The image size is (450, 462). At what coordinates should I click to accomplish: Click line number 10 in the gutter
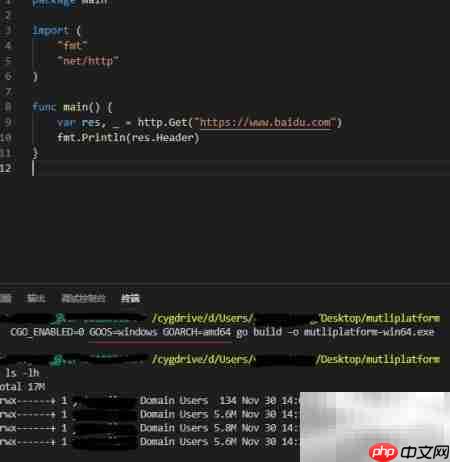[6, 138]
